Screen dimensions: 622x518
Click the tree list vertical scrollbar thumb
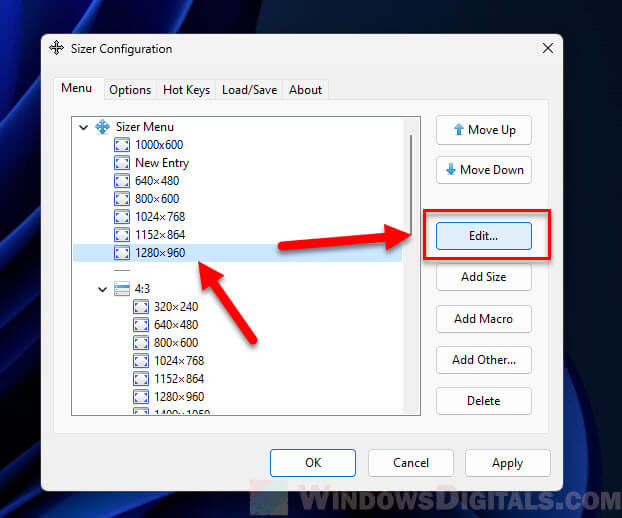tap(411, 184)
